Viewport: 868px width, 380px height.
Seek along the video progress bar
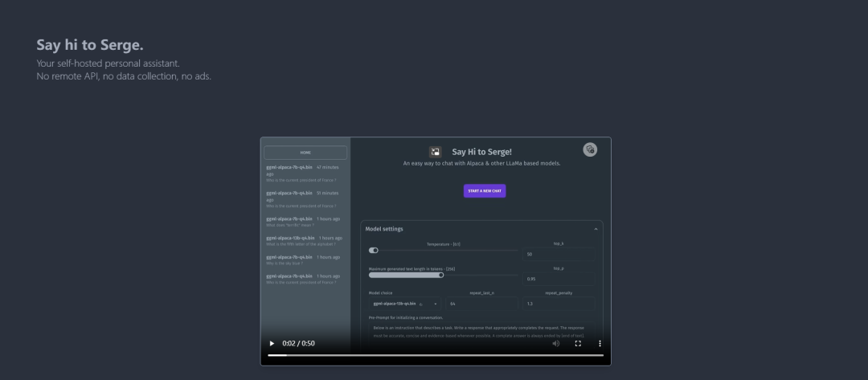436,355
